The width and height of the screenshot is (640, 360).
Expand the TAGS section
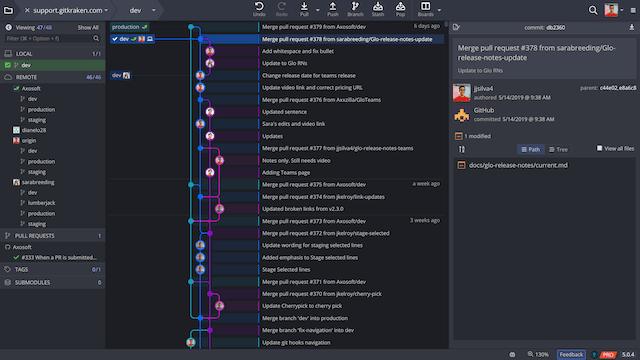[x=53, y=269]
